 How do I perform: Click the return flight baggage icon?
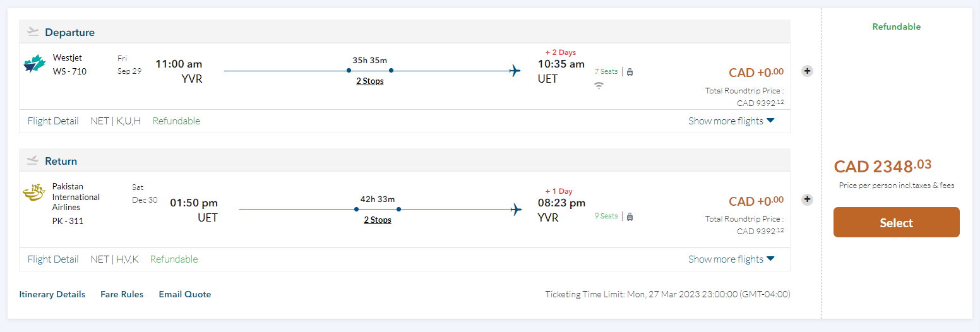click(x=630, y=216)
